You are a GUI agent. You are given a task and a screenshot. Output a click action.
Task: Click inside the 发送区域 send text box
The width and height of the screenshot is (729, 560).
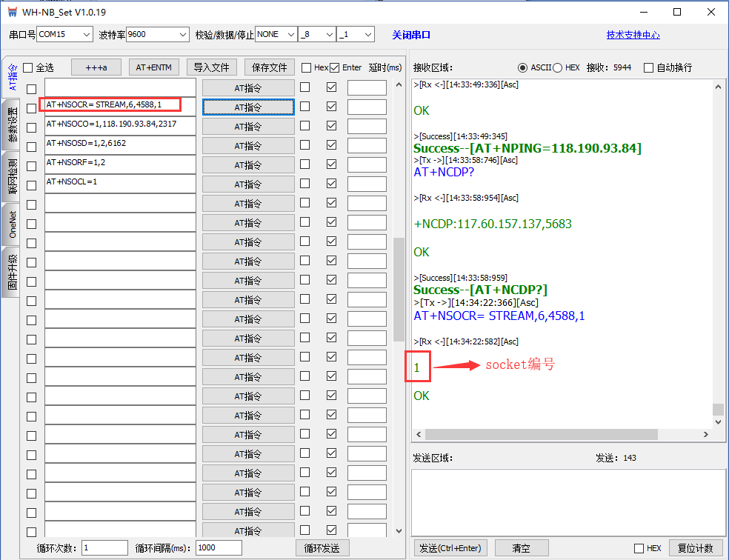[x=568, y=503]
